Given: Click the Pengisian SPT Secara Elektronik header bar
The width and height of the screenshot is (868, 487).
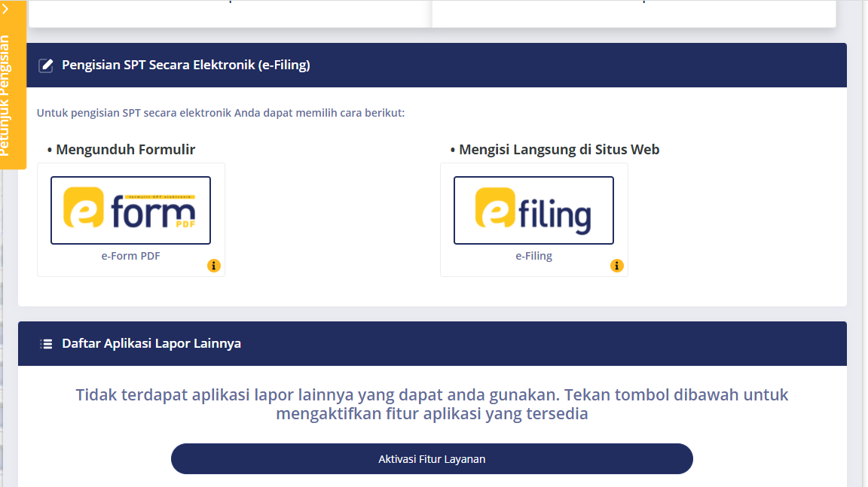Looking at the screenshot, I should click(x=432, y=65).
